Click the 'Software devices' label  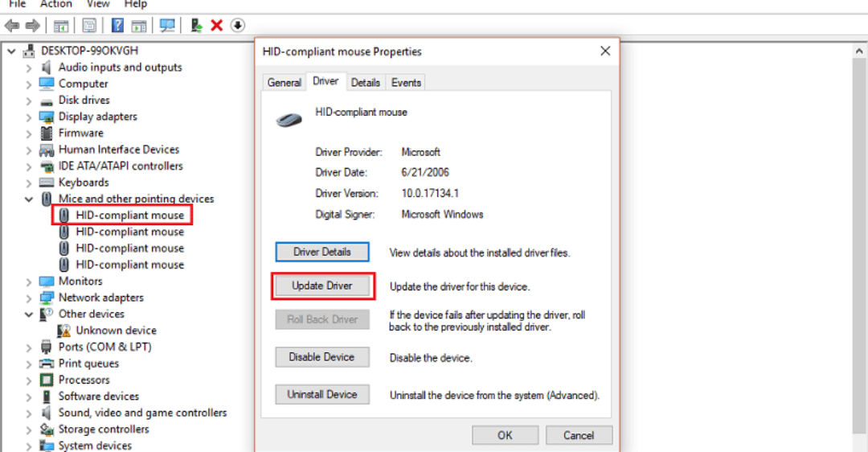pyautogui.click(x=99, y=397)
